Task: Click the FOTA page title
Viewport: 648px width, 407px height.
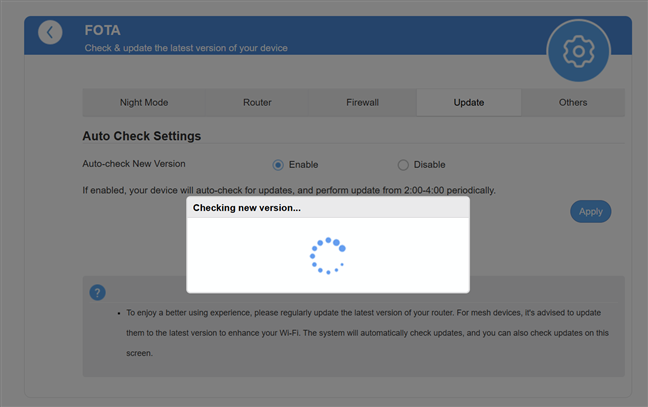Action: 102,30
